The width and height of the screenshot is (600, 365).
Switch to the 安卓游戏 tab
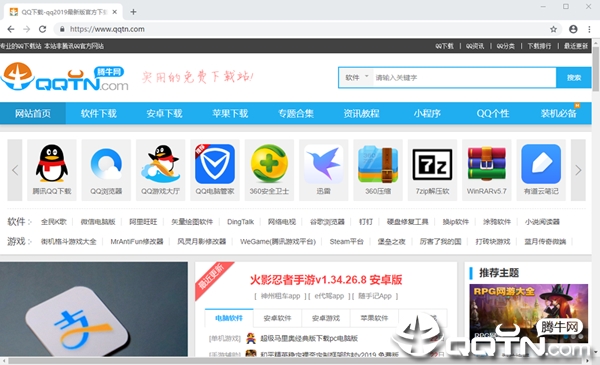(x=326, y=318)
